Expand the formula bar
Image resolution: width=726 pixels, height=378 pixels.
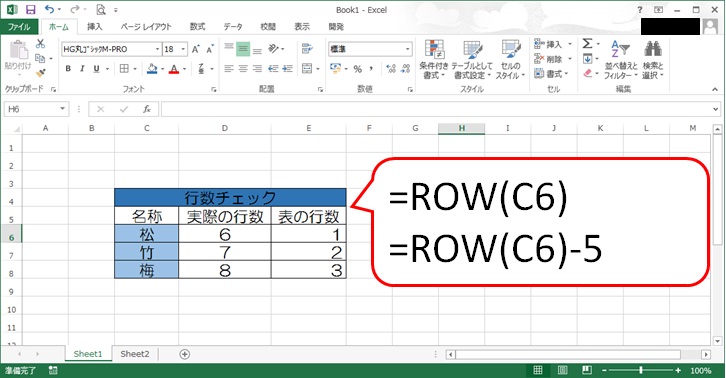click(716, 109)
